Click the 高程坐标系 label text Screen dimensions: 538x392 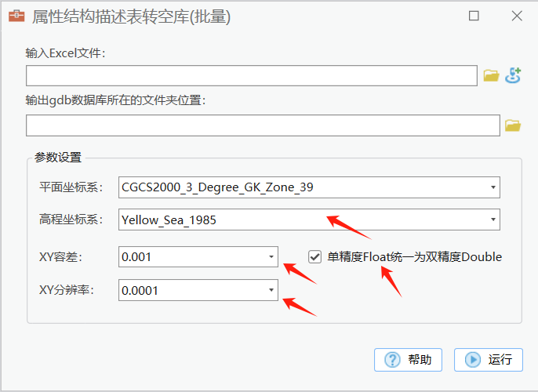(71, 220)
